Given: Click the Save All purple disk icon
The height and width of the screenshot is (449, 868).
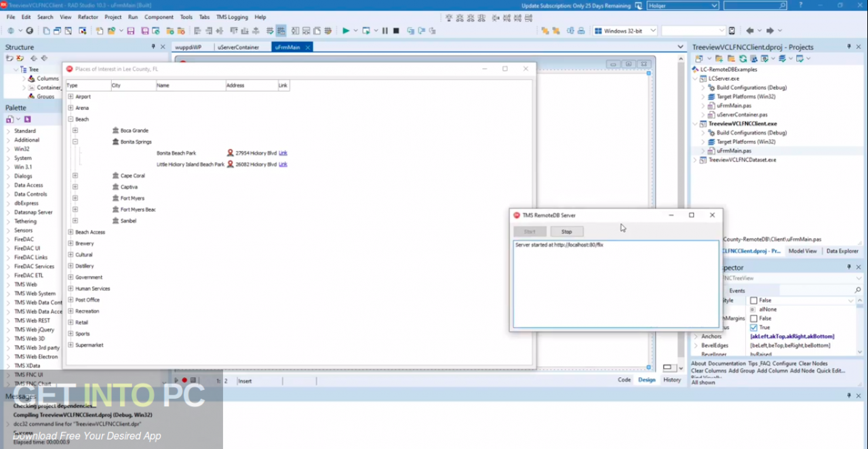Looking at the screenshot, I should (145, 31).
